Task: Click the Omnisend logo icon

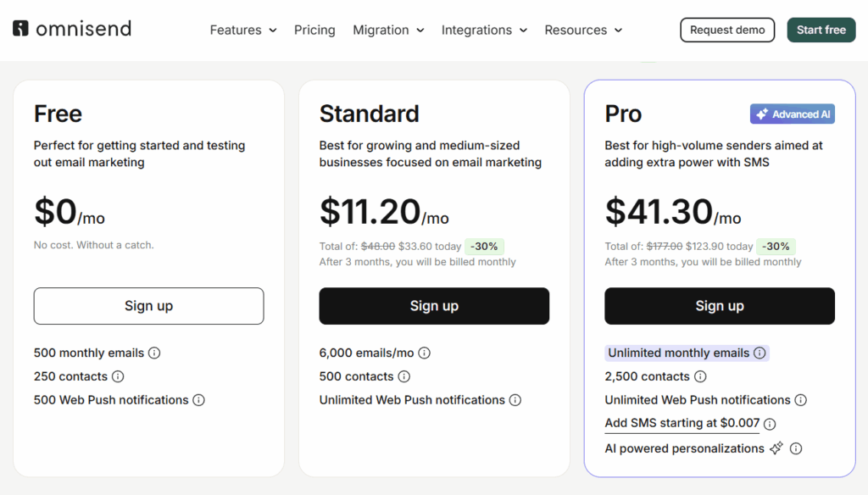Action: (20, 28)
